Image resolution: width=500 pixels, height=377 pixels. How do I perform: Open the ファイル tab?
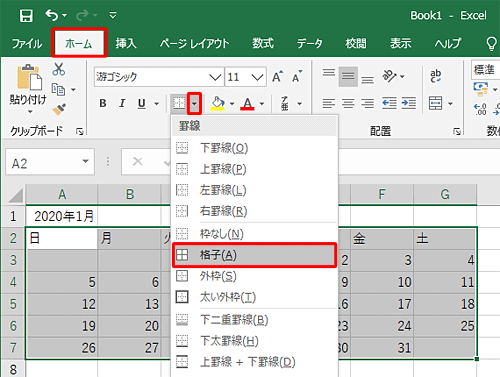point(27,44)
